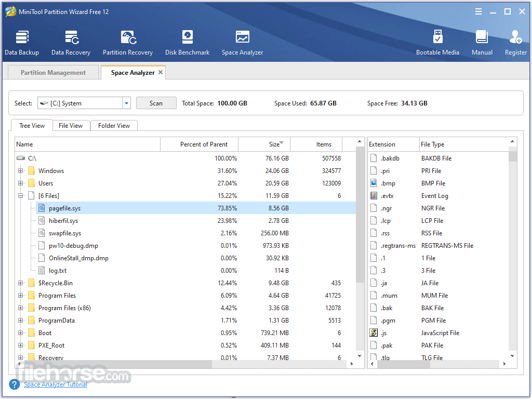Select the .pgm PGM File row
The width and height of the screenshot is (532, 399).
438,320
